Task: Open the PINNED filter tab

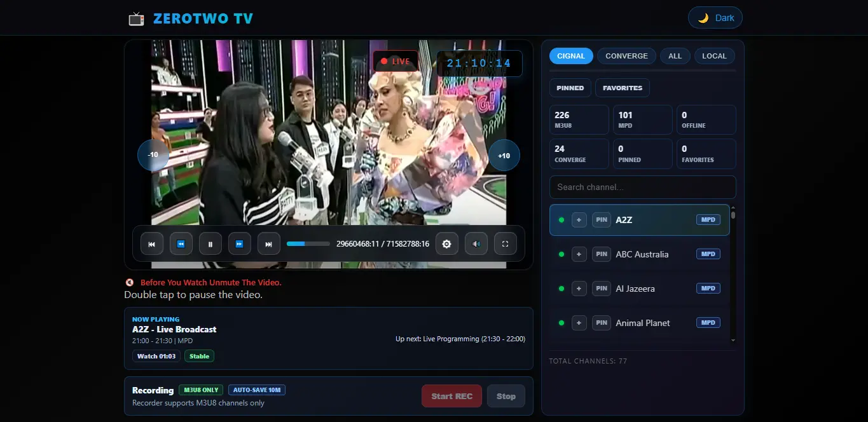Action: click(x=570, y=88)
